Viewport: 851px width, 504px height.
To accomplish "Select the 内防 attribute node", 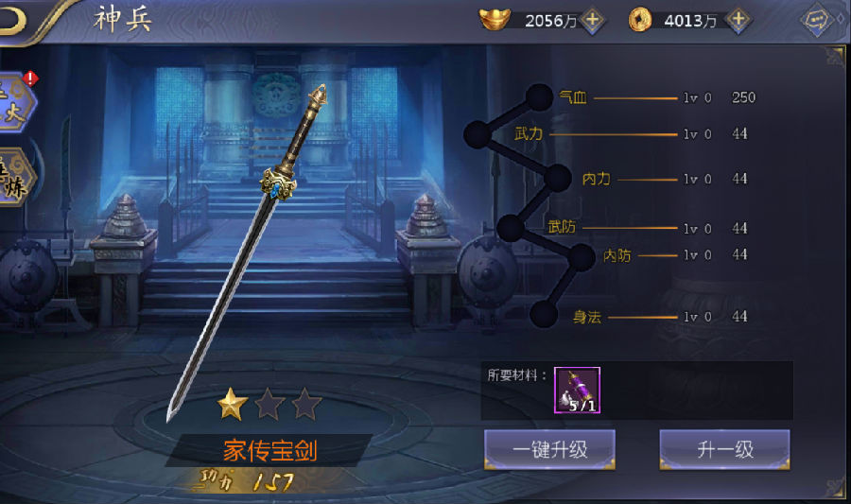I will click(x=582, y=257).
